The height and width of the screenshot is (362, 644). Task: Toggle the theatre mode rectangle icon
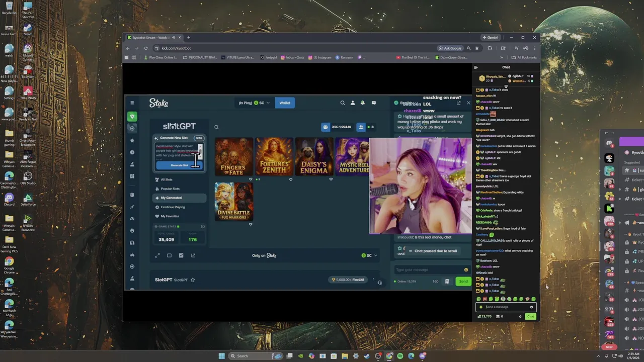pos(169,255)
